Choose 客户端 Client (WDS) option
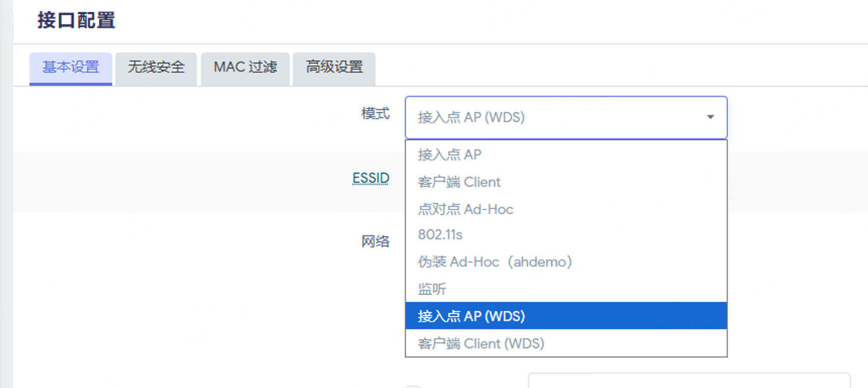Screen dimensions: 868x388 (x=566, y=343)
